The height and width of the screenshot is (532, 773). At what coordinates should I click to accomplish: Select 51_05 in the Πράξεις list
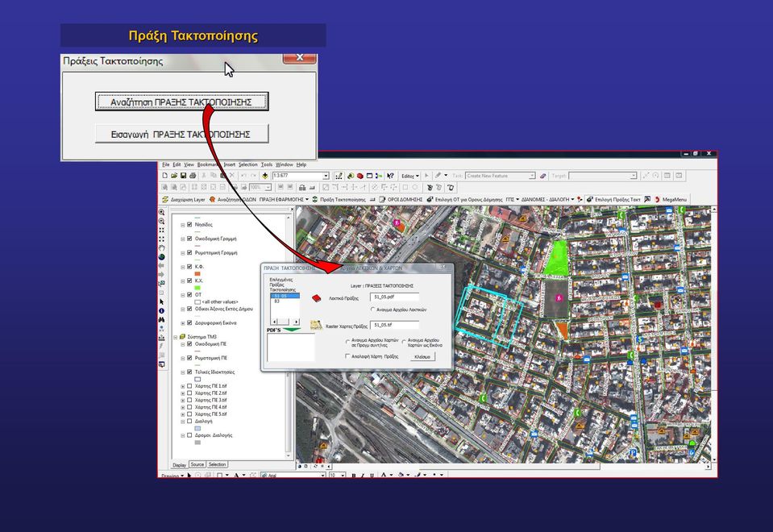pos(286,296)
